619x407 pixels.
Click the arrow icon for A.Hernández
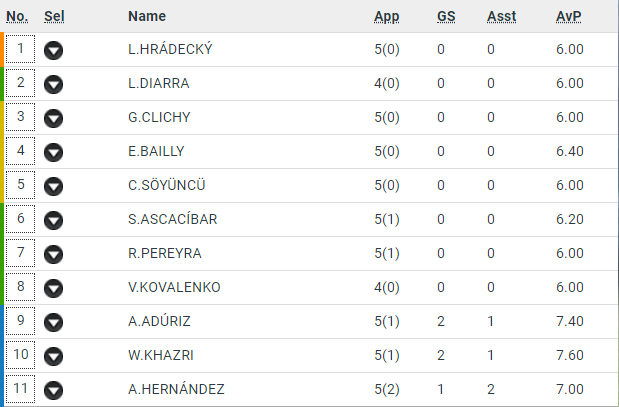tap(54, 390)
